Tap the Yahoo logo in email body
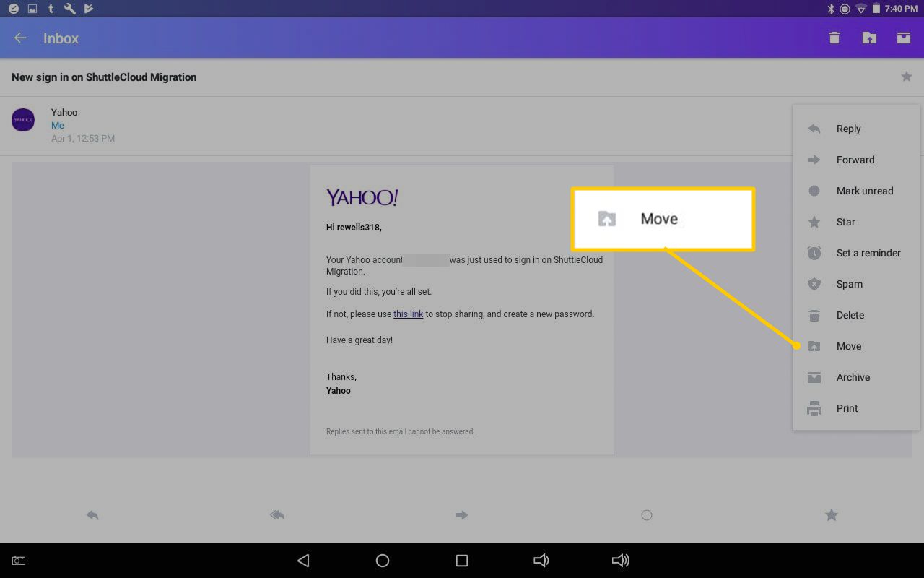924x578 pixels. coord(362,197)
